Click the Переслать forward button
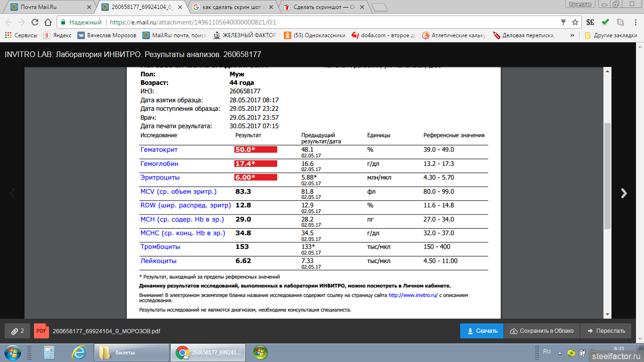The height and width of the screenshot is (362, 644). tap(606, 331)
